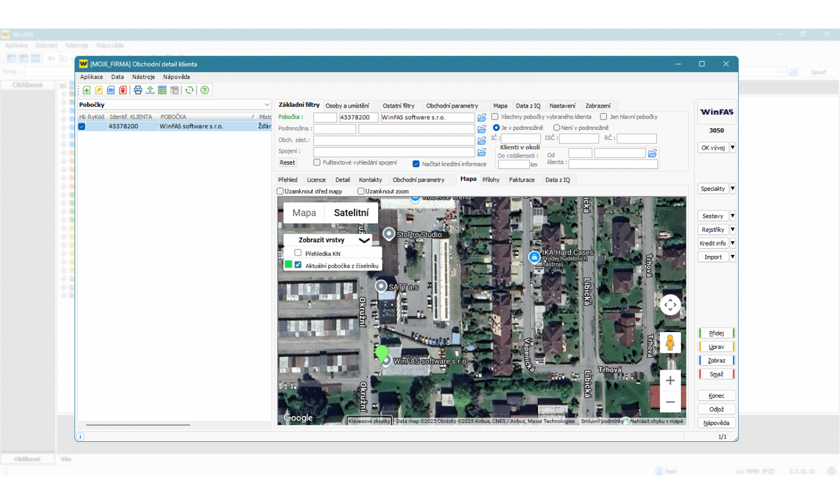Click the Reset button
Image resolution: width=840 pixels, height=504 pixels.
point(287,163)
